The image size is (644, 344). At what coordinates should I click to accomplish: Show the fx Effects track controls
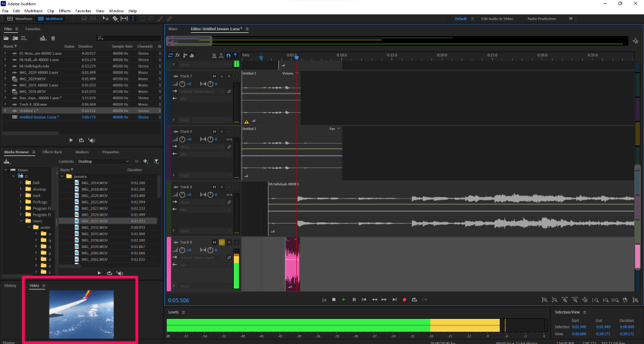point(178,55)
